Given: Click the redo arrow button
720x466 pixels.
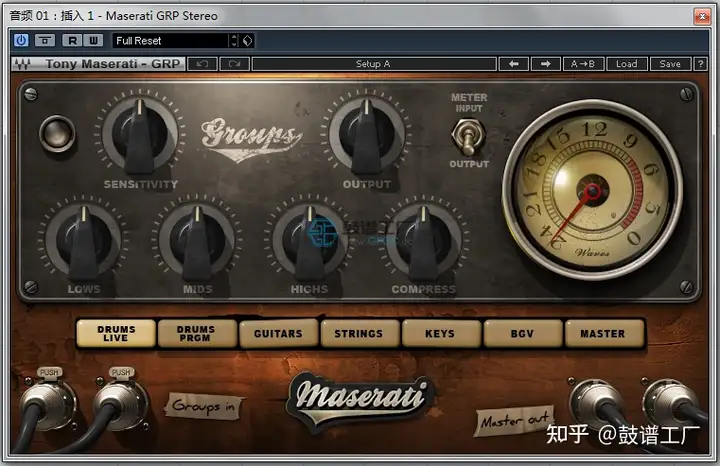Looking at the screenshot, I should (x=235, y=64).
